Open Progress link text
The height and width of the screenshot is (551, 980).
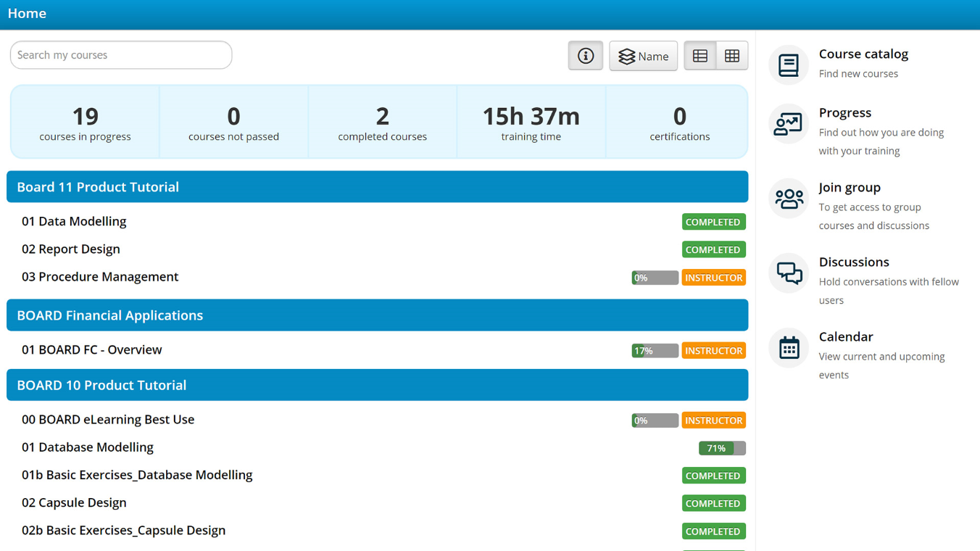[845, 112]
